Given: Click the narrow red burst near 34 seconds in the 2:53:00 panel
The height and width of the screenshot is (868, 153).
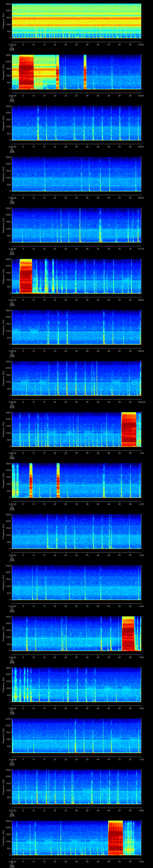Looking at the screenshot, I should click(85, 72).
